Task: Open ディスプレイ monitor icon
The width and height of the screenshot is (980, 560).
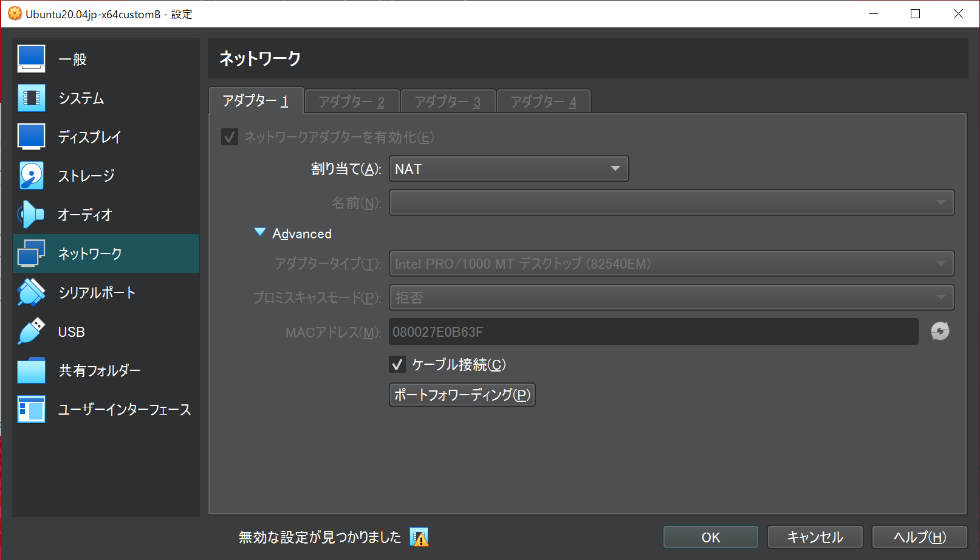Action: 31,137
